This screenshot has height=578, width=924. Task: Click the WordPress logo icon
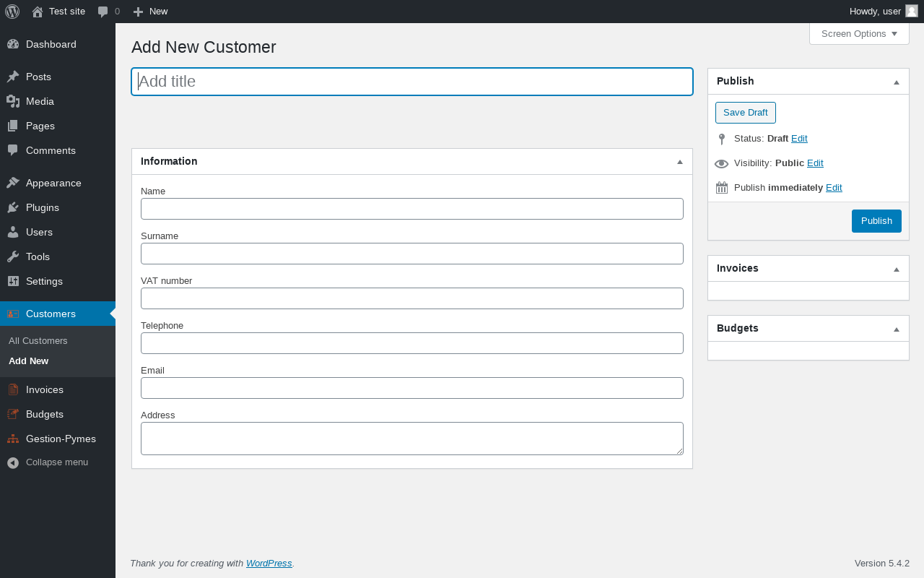[x=12, y=12]
